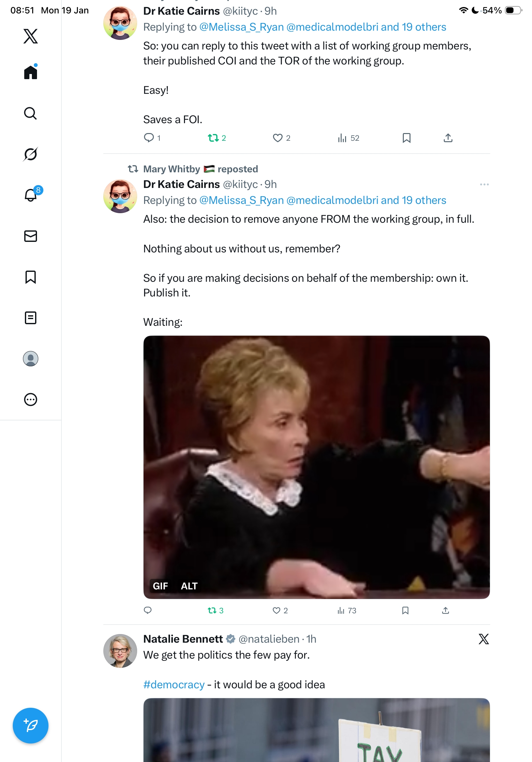532x762 pixels.
Task: Open Lists icon in the sidebar
Action: click(x=31, y=317)
